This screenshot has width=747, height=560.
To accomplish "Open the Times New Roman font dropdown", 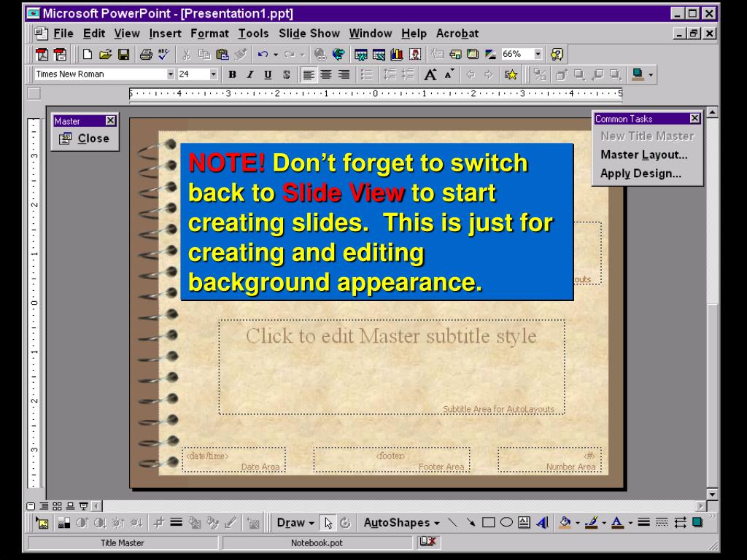I will click(x=171, y=74).
